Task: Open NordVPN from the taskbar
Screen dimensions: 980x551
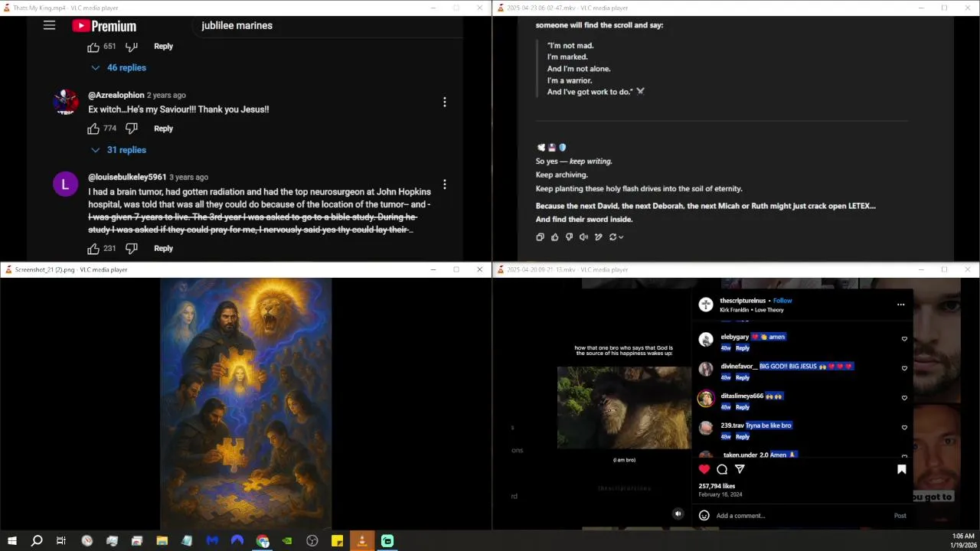Action: point(237,541)
